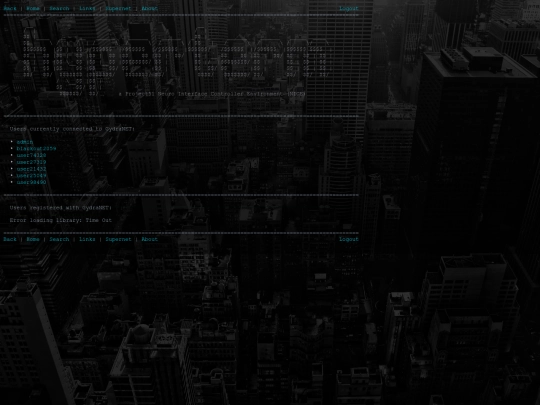
Task: Go to Links in the bottom navigation
Action: pyautogui.click(x=87, y=239)
